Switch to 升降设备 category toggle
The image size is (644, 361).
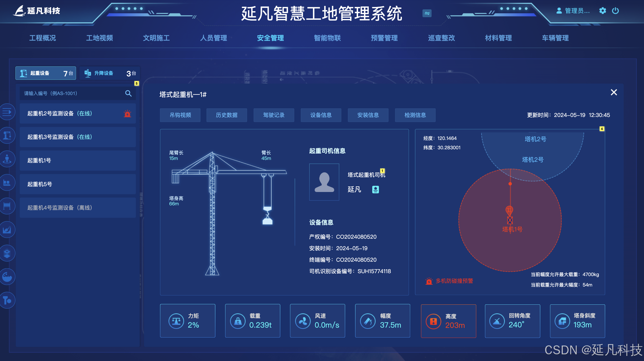pyautogui.click(x=110, y=73)
